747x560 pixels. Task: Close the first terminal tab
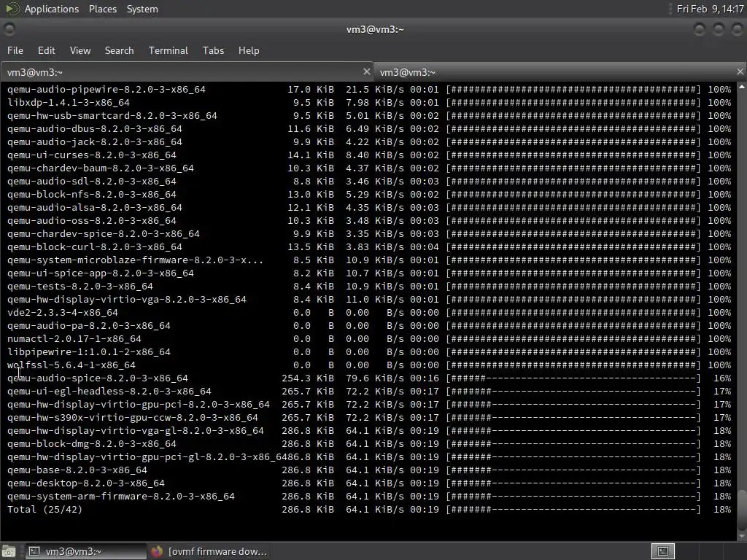(x=366, y=71)
